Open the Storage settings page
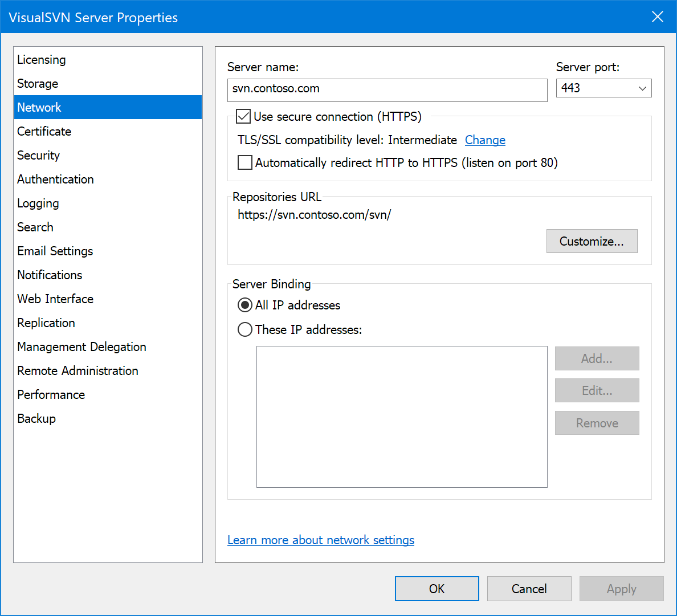 [x=38, y=84]
